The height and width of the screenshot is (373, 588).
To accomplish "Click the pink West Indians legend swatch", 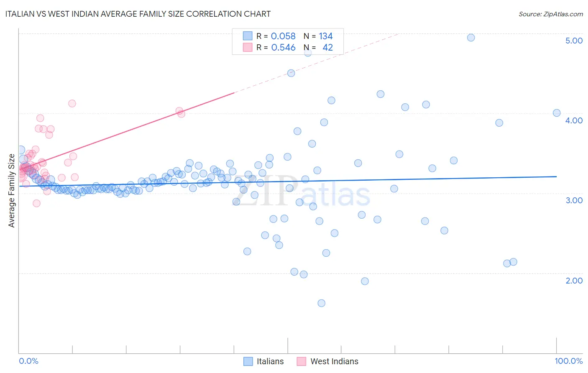I will [302, 361].
